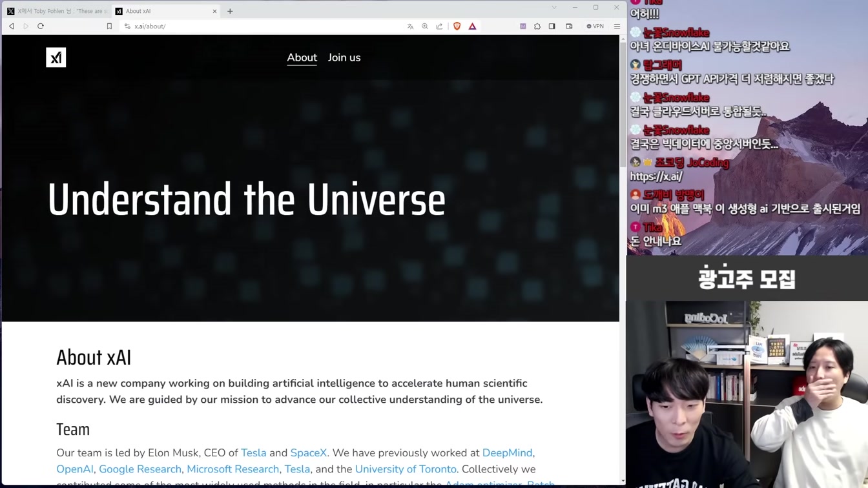Open site settings icon beside x.ai/about/

(x=127, y=26)
